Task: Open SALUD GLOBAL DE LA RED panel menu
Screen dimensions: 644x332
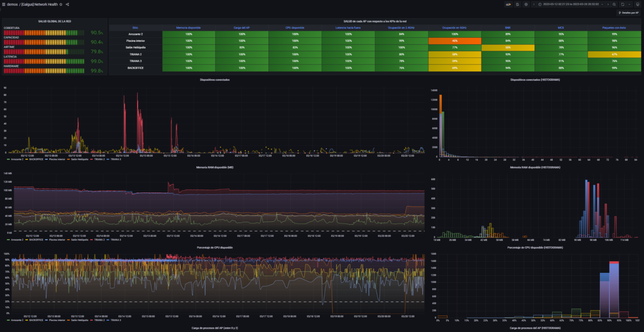Action: pyautogui.click(x=55, y=21)
